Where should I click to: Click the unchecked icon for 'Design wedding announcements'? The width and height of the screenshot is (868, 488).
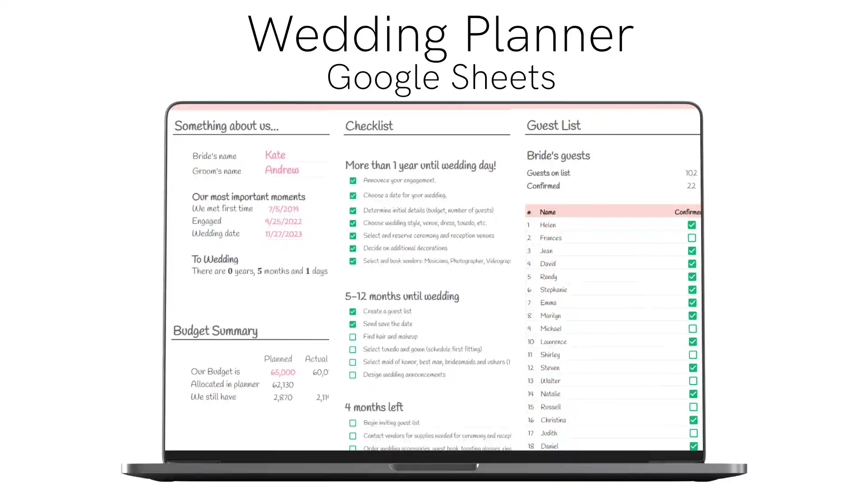tap(352, 374)
